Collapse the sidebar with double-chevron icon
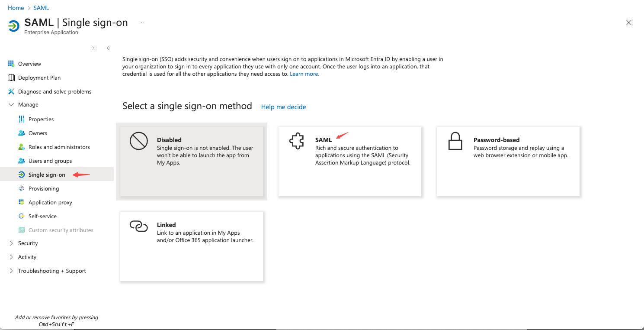Image resolution: width=644 pixels, height=330 pixels. coord(108,48)
